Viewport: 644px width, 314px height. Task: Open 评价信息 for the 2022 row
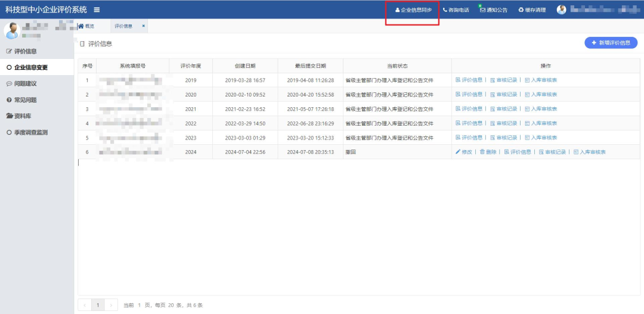point(469,123)
